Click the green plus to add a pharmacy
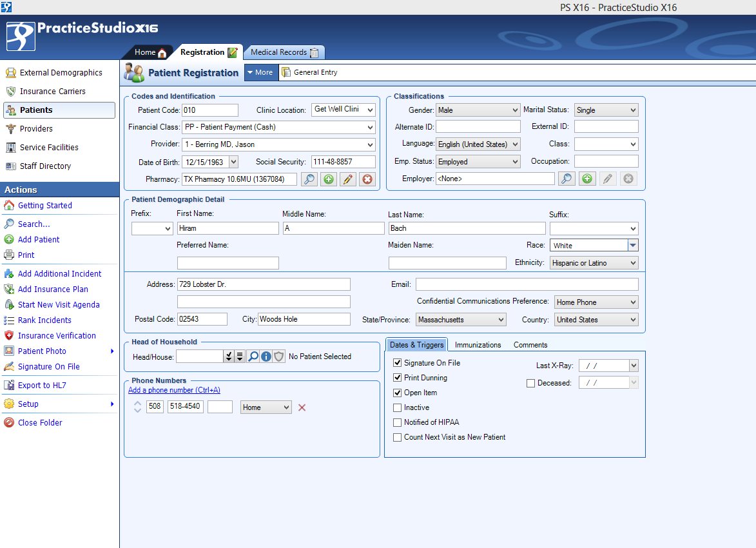The width and height of the screenshot is (756, 548). pyautogui.click(x=328, y=179)
